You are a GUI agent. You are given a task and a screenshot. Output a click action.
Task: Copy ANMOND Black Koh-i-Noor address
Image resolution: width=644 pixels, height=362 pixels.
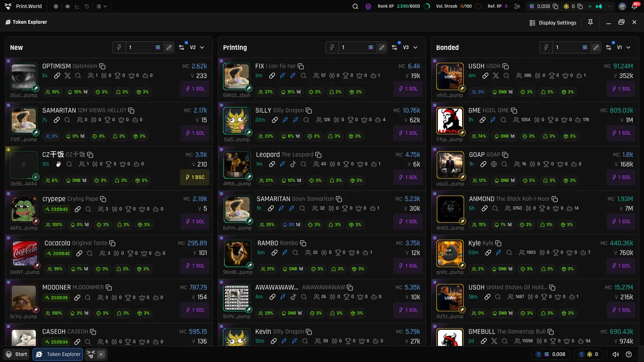coord(555,199)
